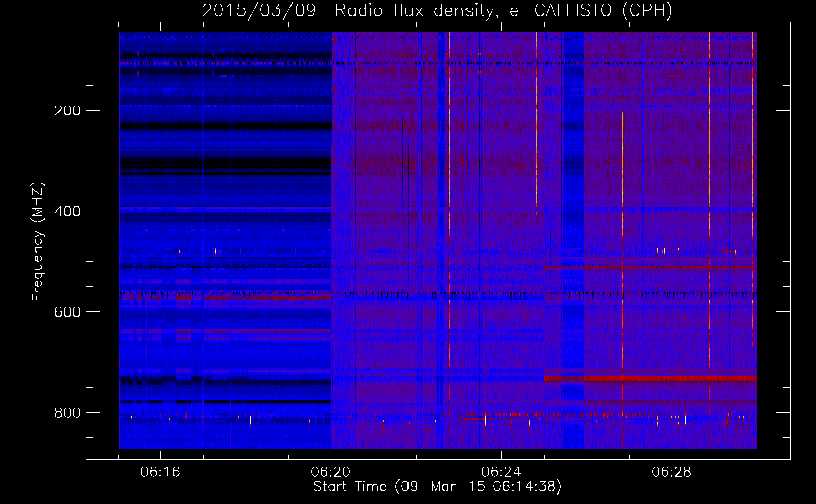Click the 400 frequency tick label
Image resolution: width=816 pixels, height=504 pixels.
[x=68, y=211]
